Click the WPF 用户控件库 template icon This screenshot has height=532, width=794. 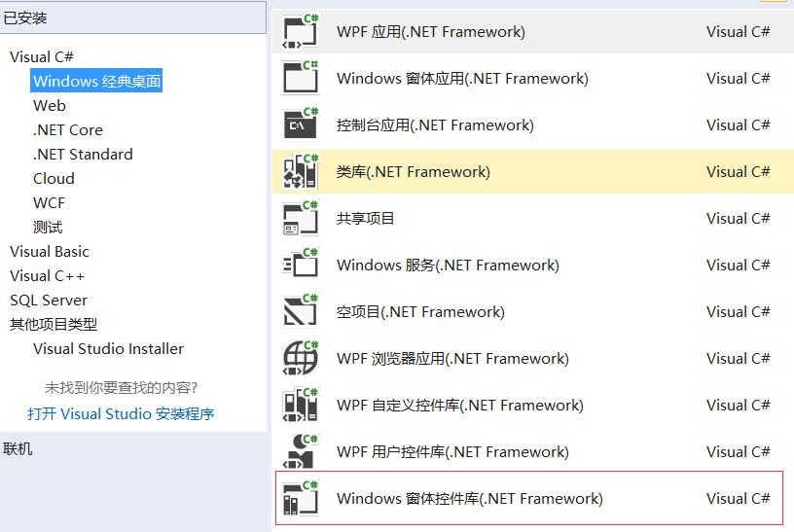[x=301, y=451]
